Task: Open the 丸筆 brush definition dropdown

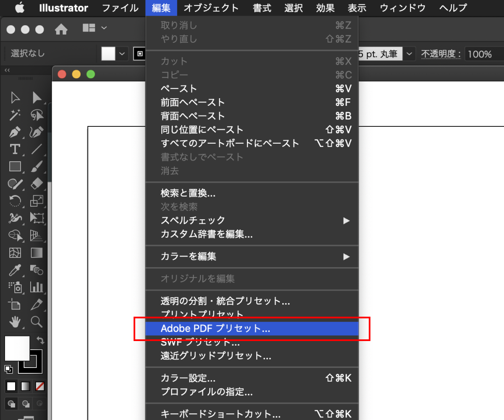Action: click(x=409, y=54)
